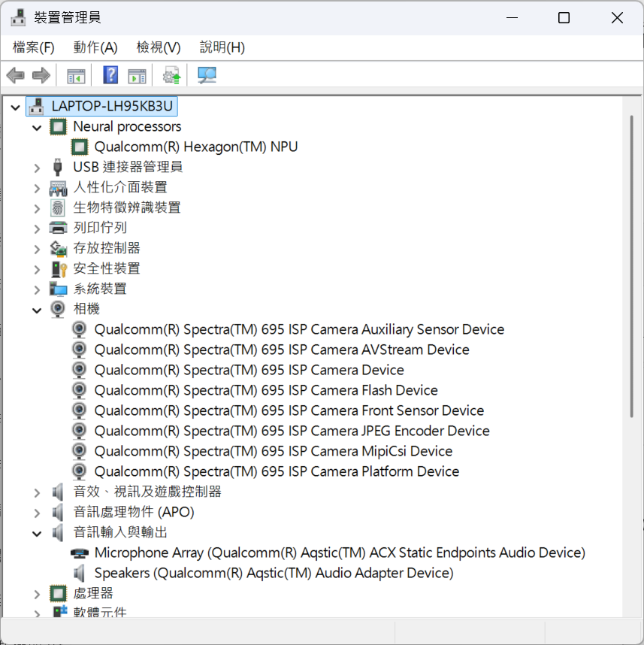Open the 檔案(F) menu
Screen dimensions: 644x645
[x=34, y=47]
